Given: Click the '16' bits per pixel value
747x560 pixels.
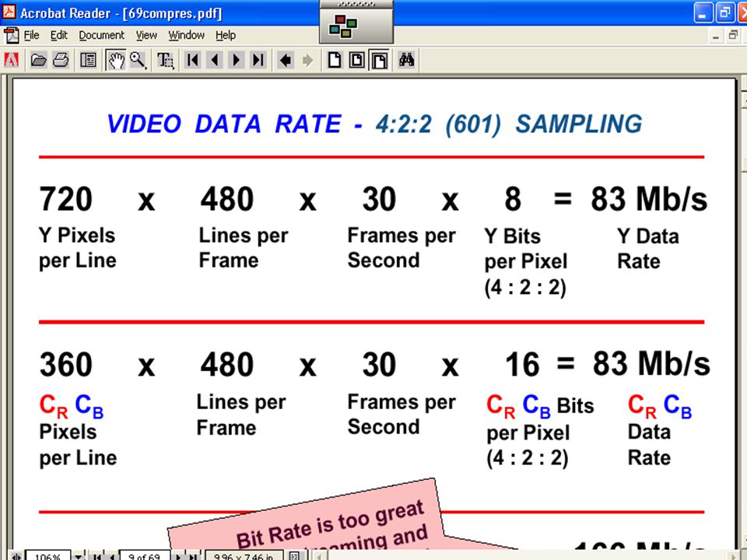Looking at the screenshot, I should click(522, 365).
